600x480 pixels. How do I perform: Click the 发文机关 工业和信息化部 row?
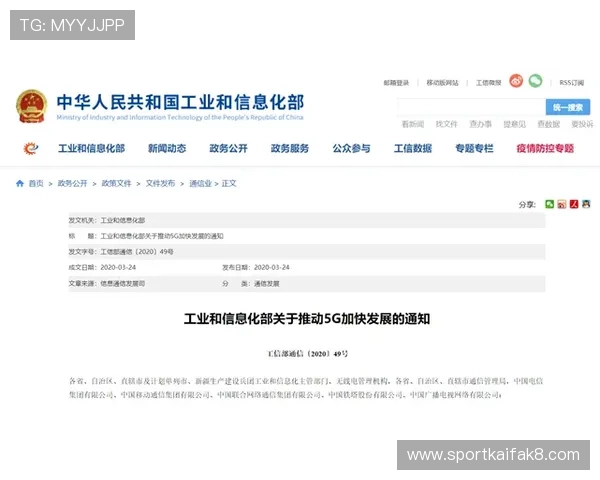coord(307,220)
